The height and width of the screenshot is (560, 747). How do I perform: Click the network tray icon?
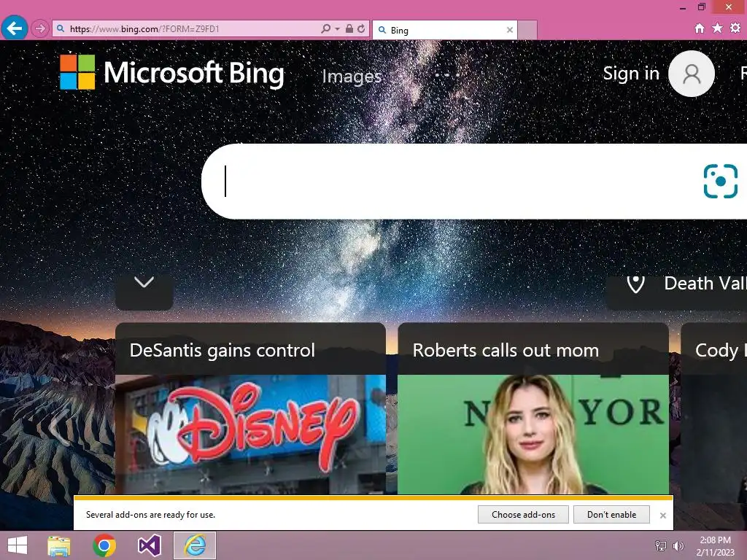(x=661, y=545)
